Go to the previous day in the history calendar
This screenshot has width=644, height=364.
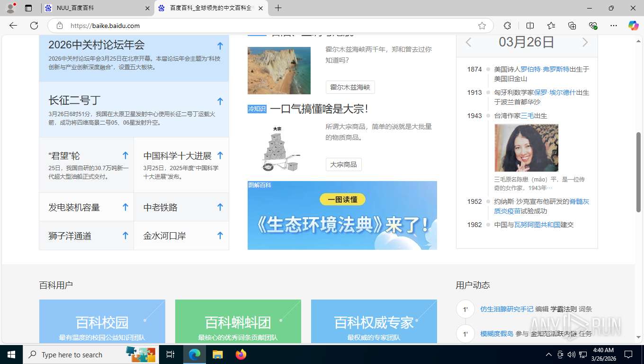(468, 42)
